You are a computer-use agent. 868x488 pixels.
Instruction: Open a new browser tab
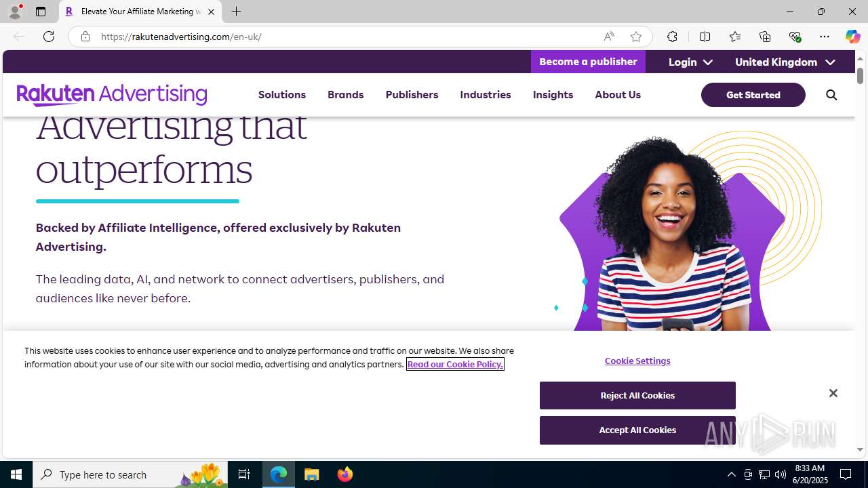pos(236,12)
